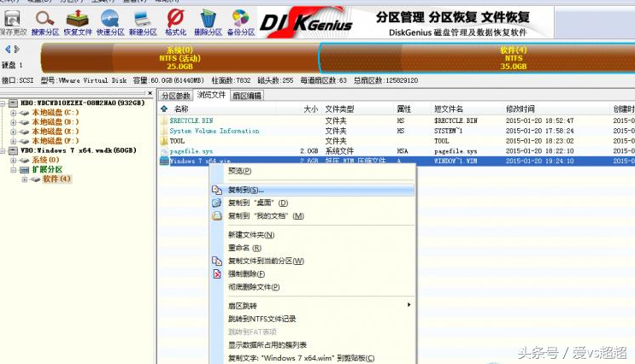Select the 软件(4) NTFS 35.0GB partition bar
The image size is (635, 364).
pyautogui.click(x=477, y=58)
